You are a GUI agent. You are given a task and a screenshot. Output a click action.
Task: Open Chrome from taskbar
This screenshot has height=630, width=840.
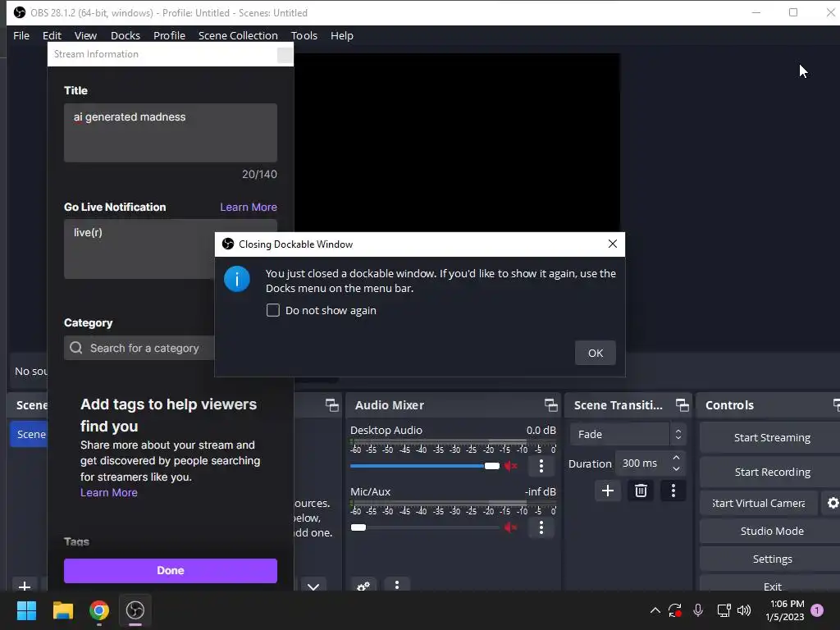(x=99, y=610)
